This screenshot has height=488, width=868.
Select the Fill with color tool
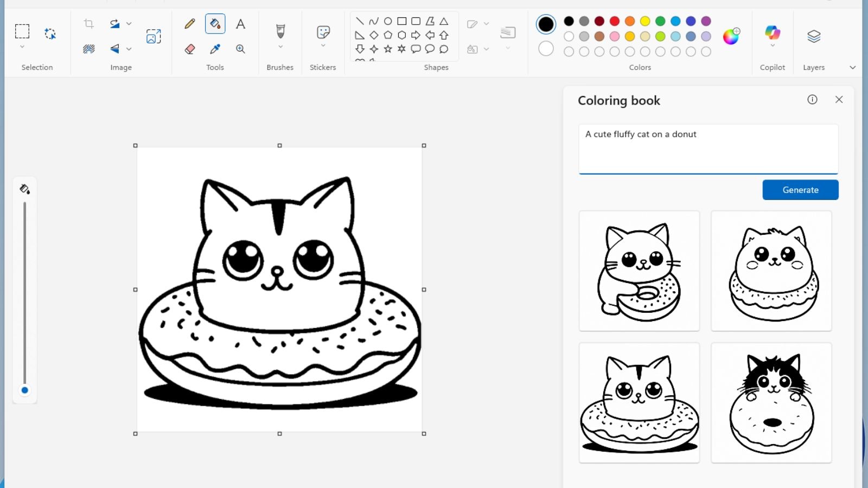pos(215,23)
